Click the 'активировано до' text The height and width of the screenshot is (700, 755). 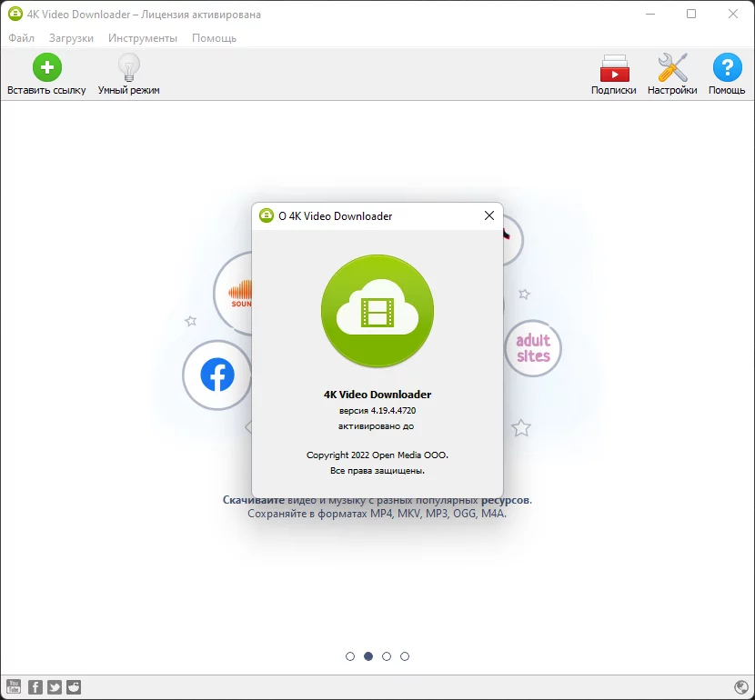point(376,425)
